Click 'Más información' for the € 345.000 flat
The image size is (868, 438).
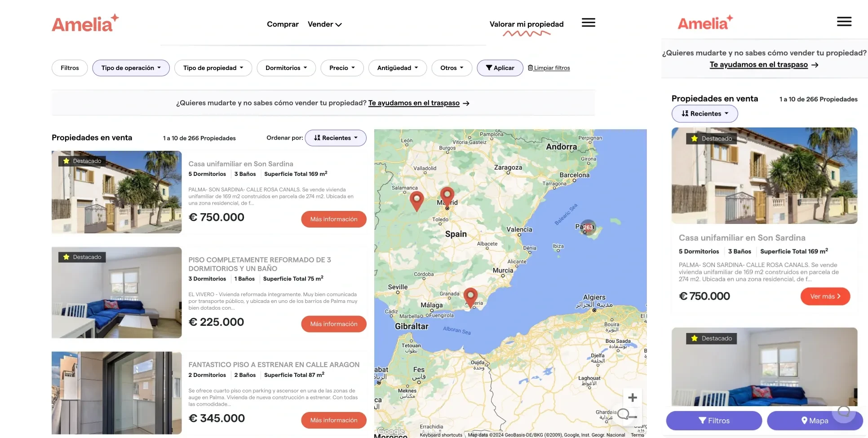(x=334, y=420)
